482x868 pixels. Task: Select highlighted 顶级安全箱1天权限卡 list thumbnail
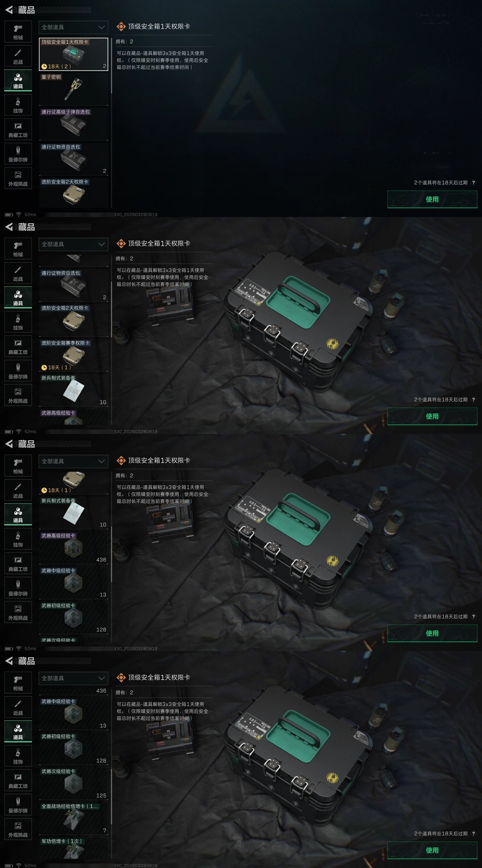pyautogui.click(x=74, y=54)
